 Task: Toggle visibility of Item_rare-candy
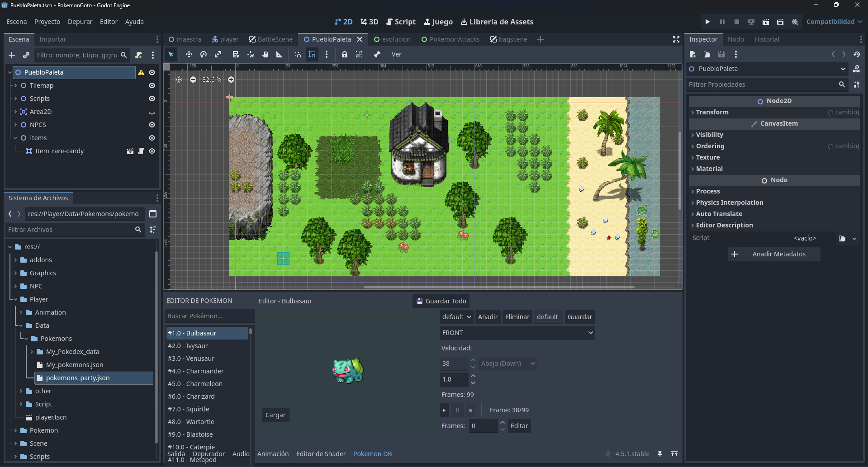(152, 151)
